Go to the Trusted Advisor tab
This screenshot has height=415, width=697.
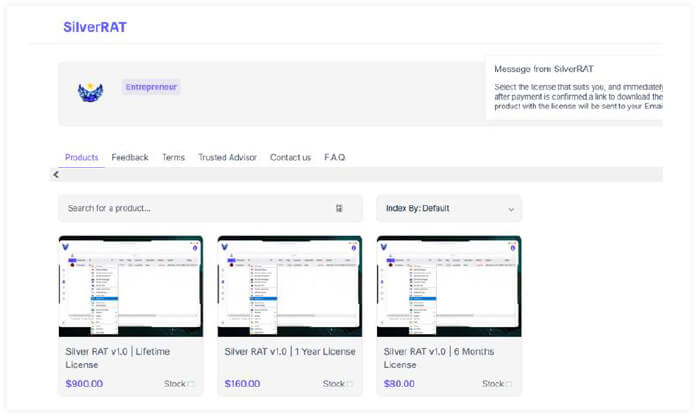(227, 157)
